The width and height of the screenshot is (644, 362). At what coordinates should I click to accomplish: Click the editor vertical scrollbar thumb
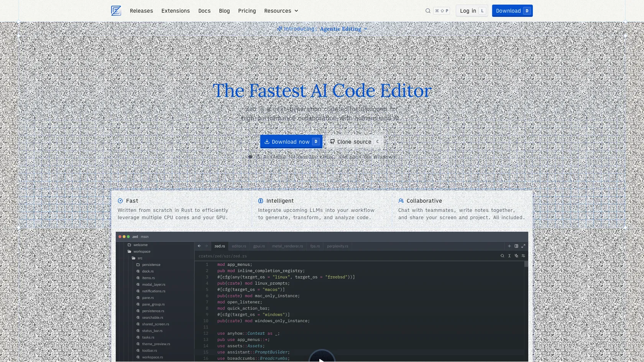[526, 264]
